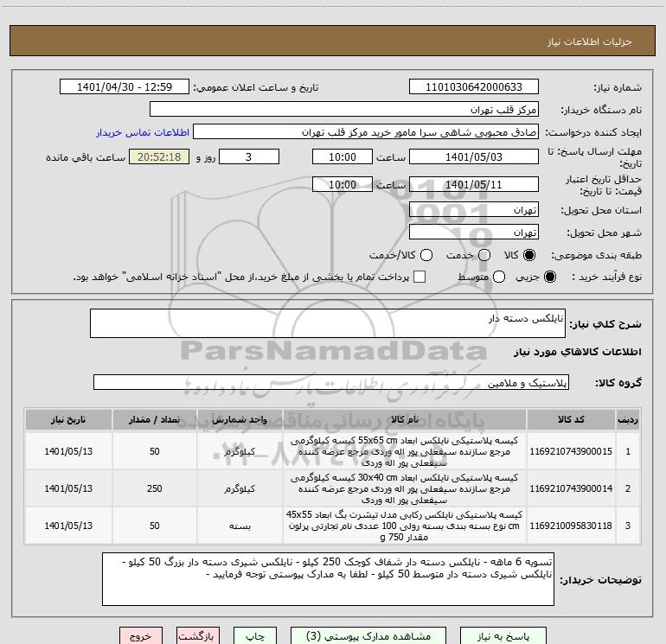Viewport: 666px width, 644px height.
Task: Click the delivery province field تهران
Action: pyautogui.click(x=474, y=210)
